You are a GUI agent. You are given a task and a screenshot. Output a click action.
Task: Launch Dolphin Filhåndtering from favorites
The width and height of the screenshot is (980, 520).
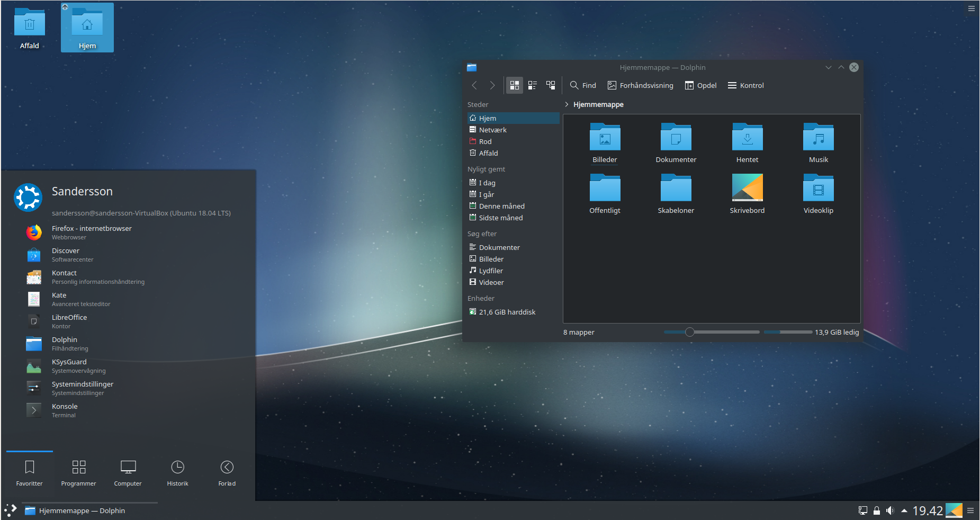(x=130, y=344)
